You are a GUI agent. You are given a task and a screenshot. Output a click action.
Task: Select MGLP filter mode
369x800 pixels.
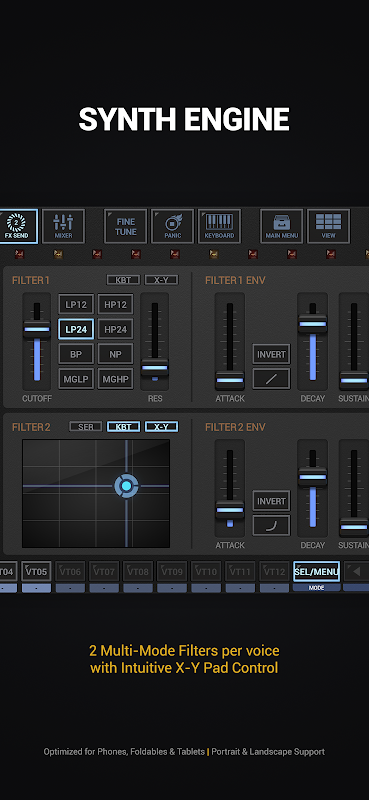(x=76, y=379)
